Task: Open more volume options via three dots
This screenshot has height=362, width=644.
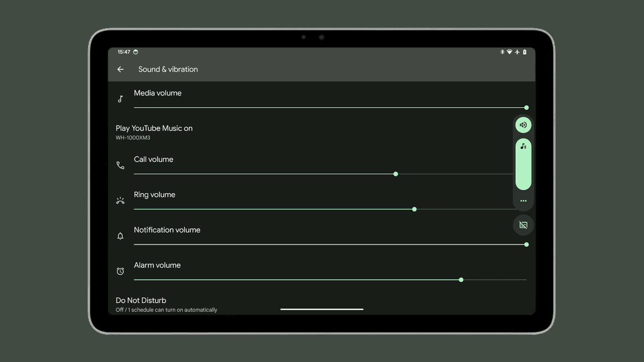Action: point(523,201)
